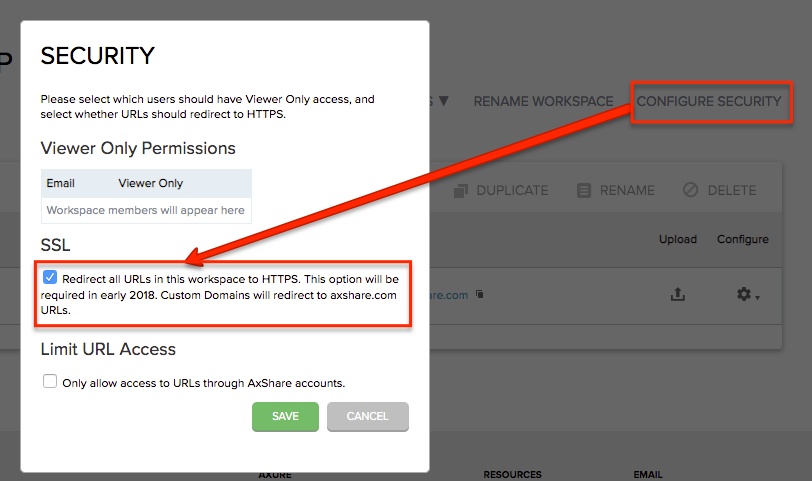Click the Viewer Only column header
The width and height of the screenshot is (812, 481).
coord(150,183)
